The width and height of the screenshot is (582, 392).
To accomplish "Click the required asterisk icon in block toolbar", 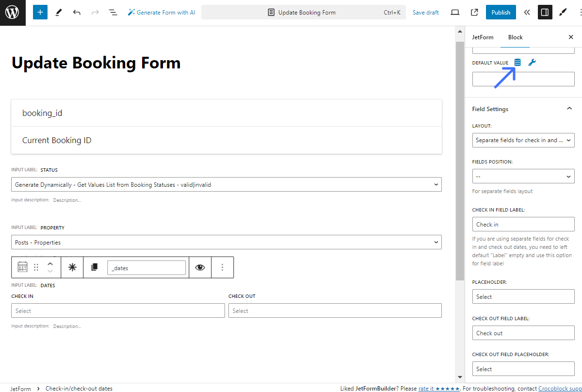I will point(72,267).
